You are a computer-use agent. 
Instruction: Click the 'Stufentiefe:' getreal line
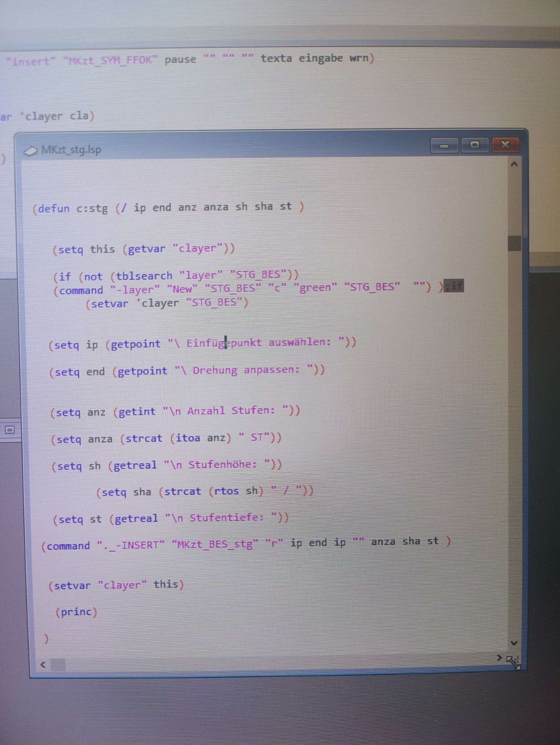click(171, 518)
